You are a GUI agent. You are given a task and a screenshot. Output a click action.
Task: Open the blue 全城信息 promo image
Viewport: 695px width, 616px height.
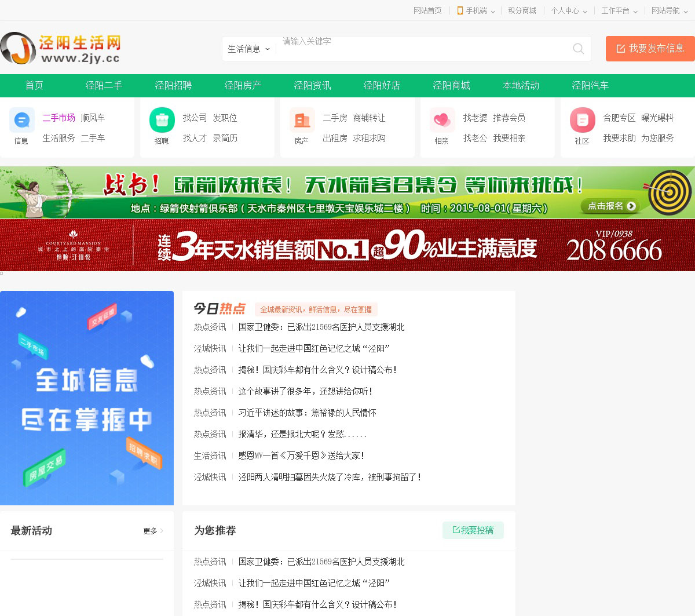87,398
